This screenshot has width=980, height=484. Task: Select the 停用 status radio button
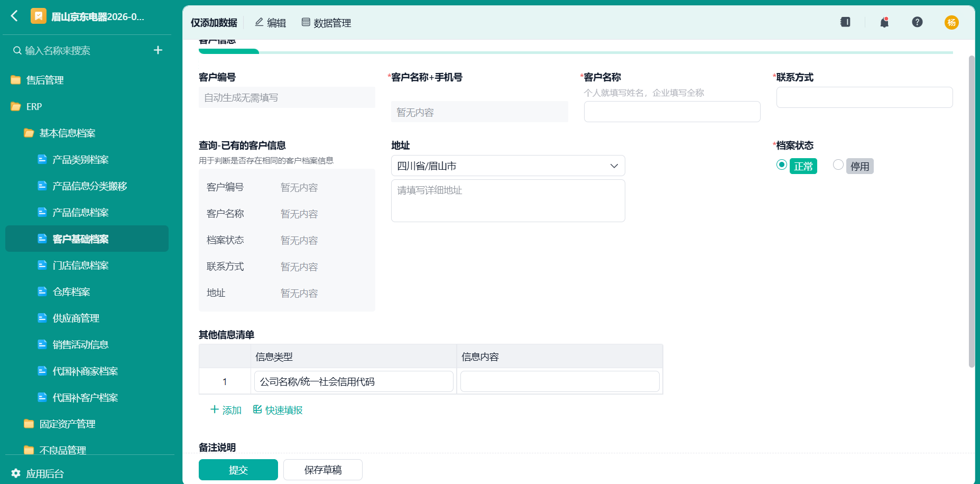pos(838,165)
